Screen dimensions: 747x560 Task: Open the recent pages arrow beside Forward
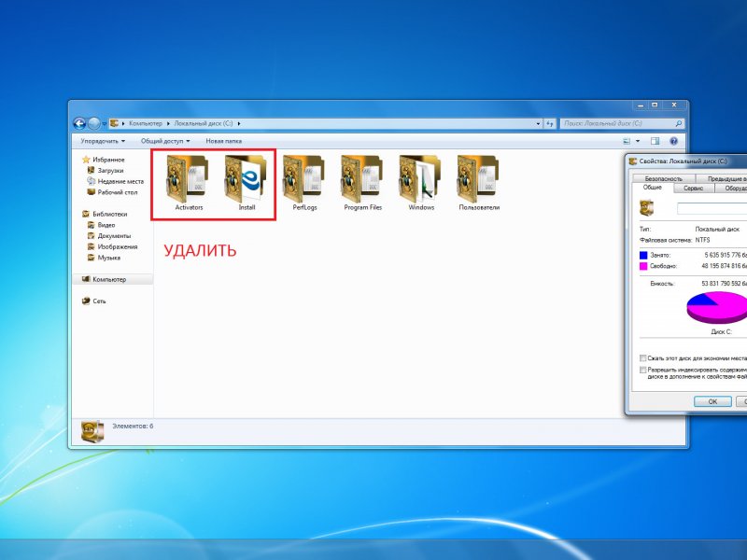pyautogui.click(x=105, y=124)
